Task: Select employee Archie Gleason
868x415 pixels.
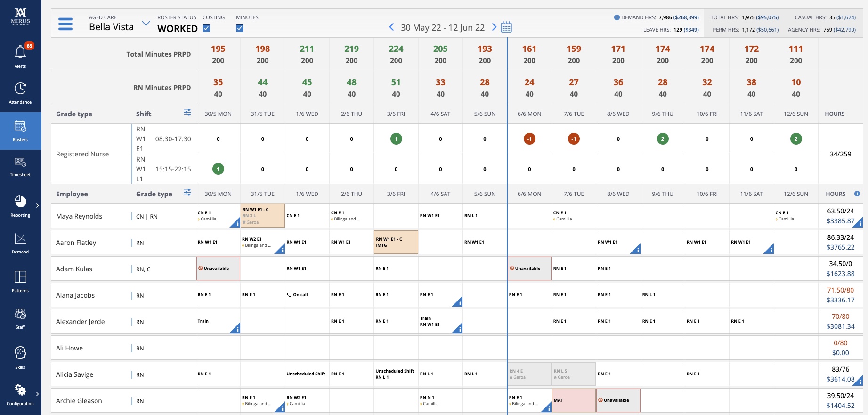Action: [79, 401]
